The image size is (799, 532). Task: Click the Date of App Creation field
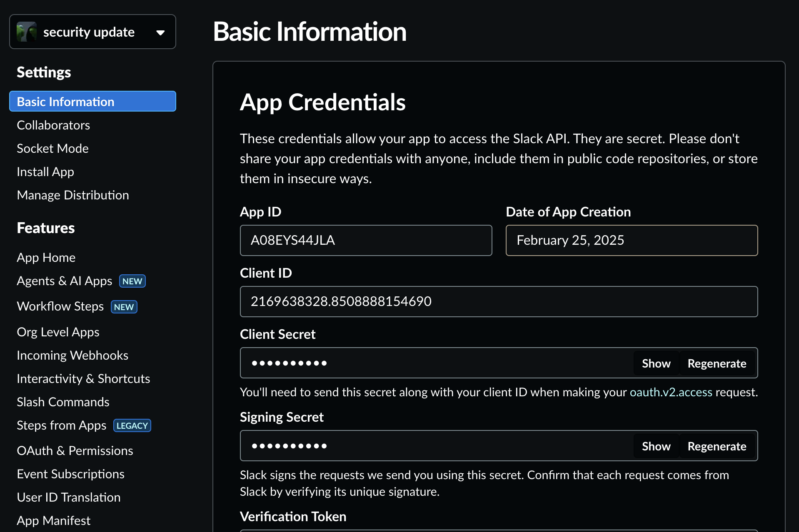[x=632, y=240]
